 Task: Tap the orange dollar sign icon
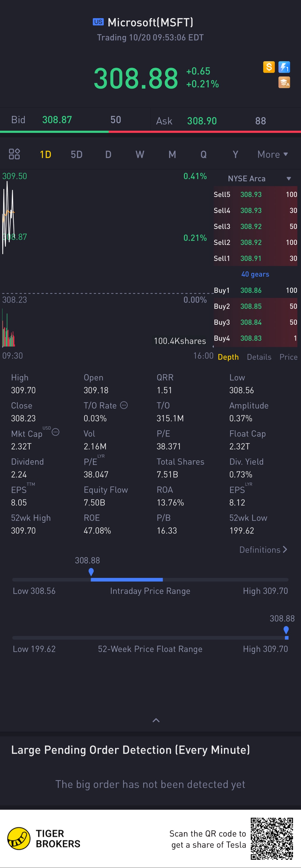269,67
